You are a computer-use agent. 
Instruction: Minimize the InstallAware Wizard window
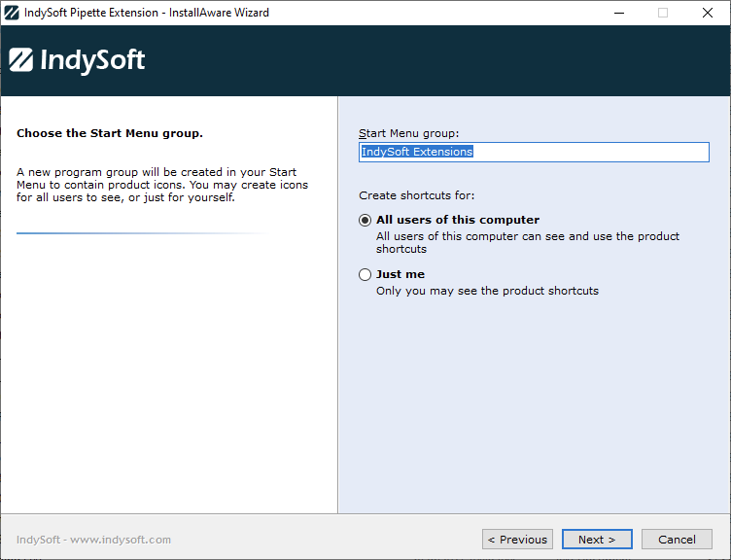(x=619, y=13)
